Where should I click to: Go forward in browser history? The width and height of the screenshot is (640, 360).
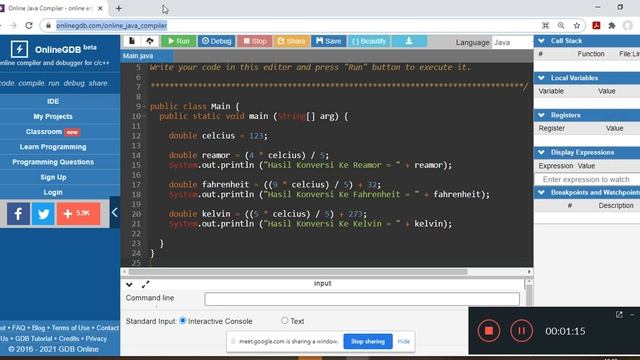point(13,25)
